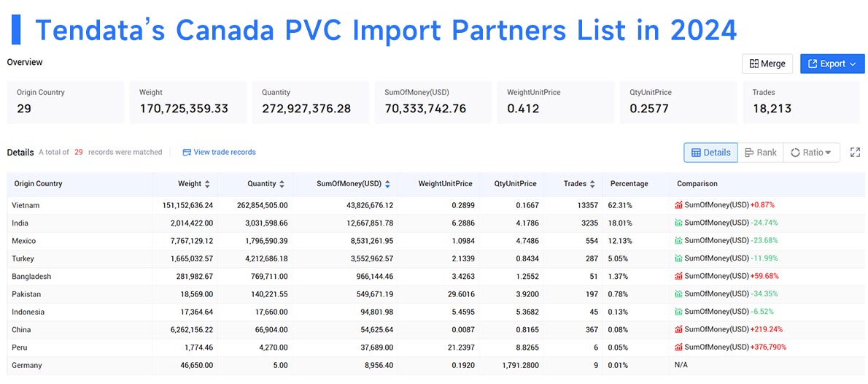The width and height of the screenshot is (868, 384).
Task: Click the Mexico comparison trend icon
Action: (678, 240)
